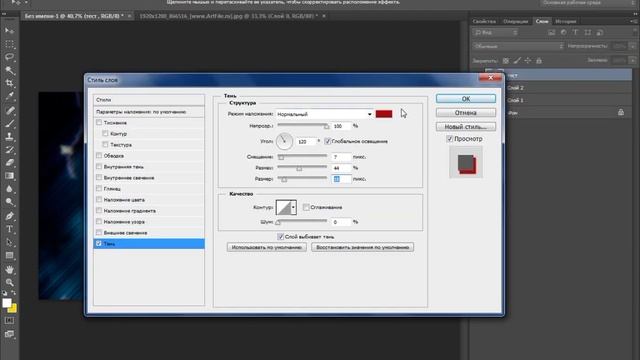The image size is (640, 360).
Task: Enable the Обводка (Stroke) checkbox
Action: [99, 155]
